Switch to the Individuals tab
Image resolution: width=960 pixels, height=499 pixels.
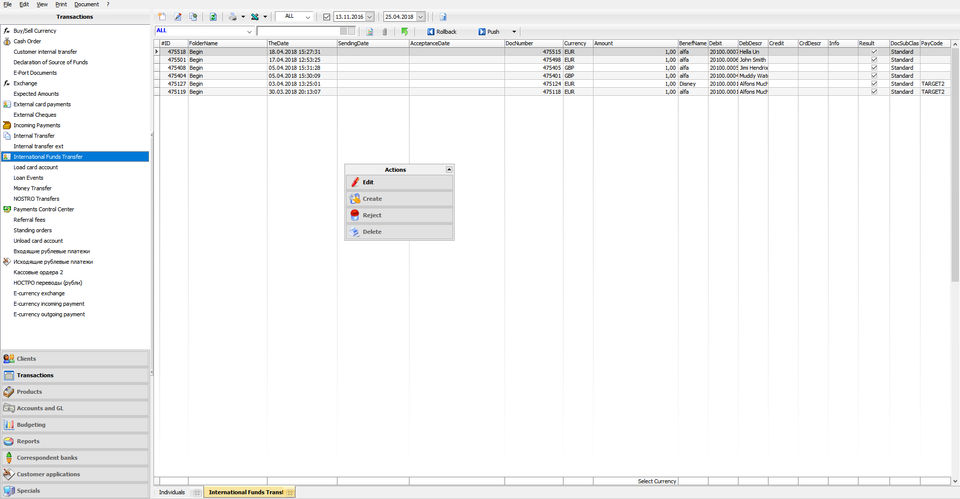click(171, 492)
